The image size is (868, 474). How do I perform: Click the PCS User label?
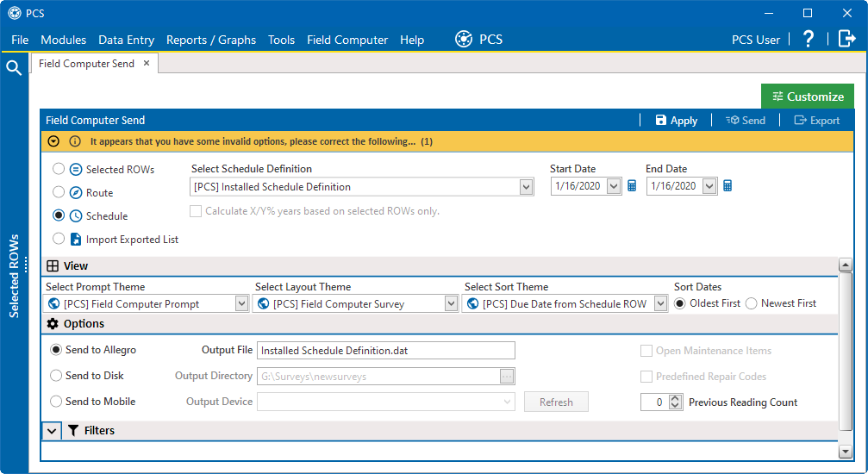tap(756, 40)
